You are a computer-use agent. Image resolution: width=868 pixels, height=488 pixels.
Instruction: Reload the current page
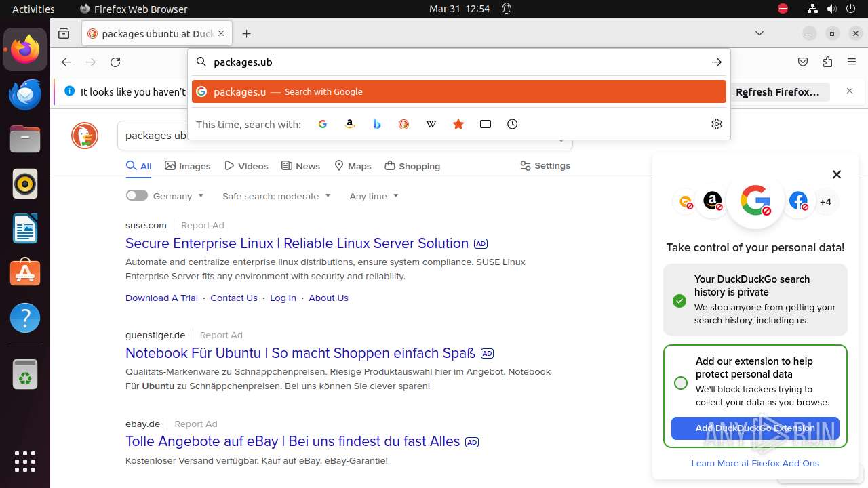click(x=115, y=62)
